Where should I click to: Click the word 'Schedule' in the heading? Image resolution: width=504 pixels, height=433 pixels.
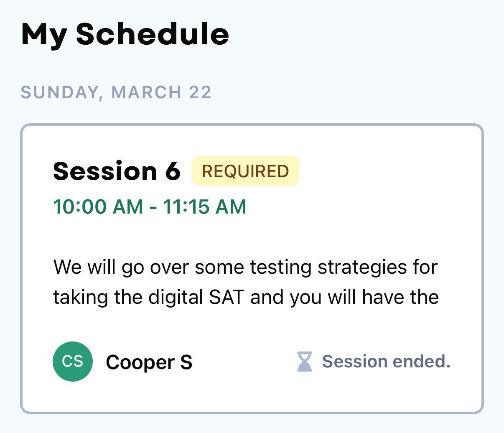pyautogui.click(x=153, y=34)
